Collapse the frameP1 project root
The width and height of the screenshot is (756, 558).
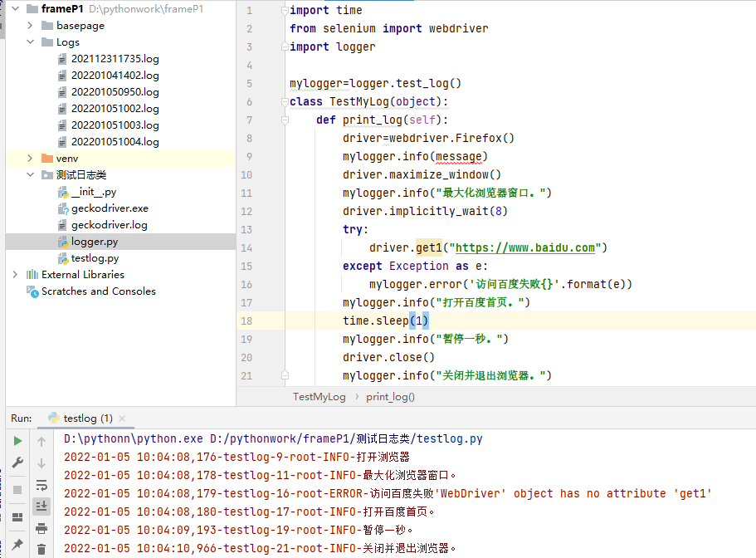point(16,8)
